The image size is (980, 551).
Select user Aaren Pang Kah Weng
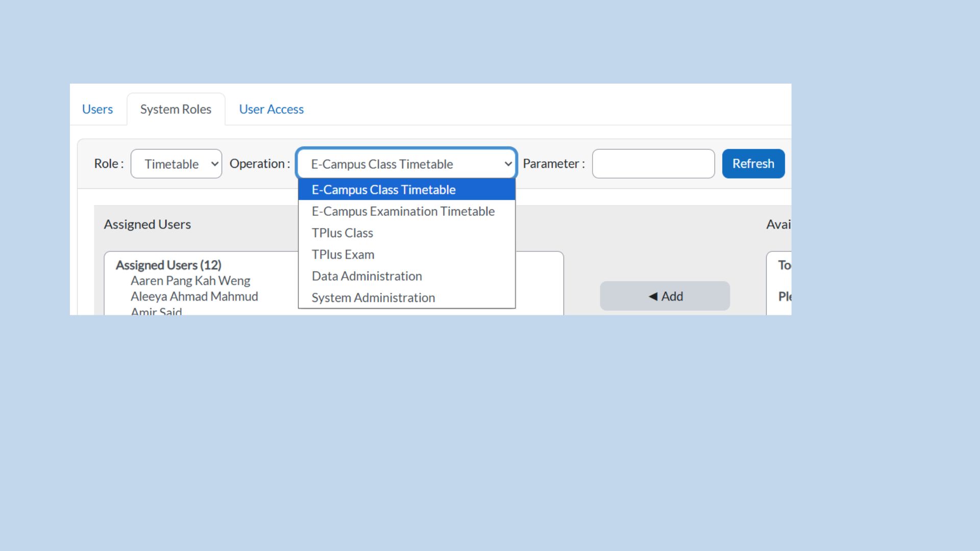pyautogui.click(x=190, y=281)
